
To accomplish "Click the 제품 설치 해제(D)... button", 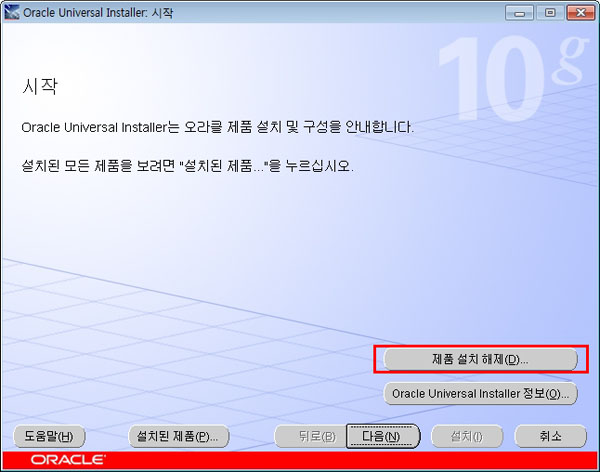I will click(480, 359).
